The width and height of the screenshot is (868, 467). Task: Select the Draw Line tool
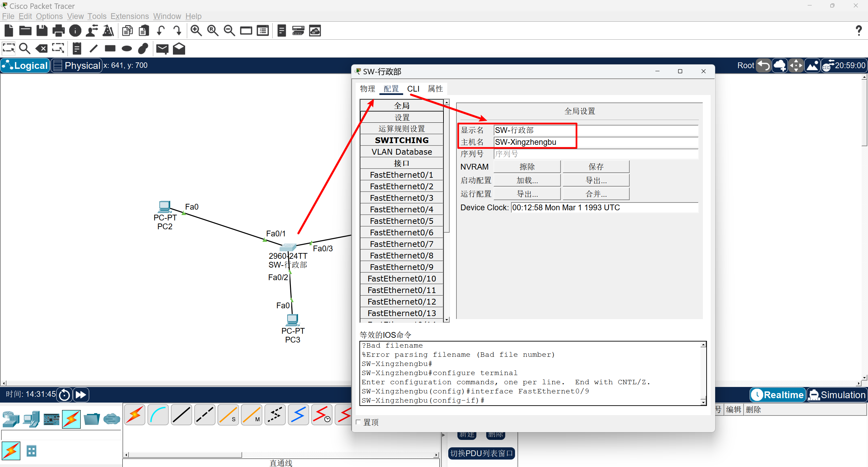(94, 48)
